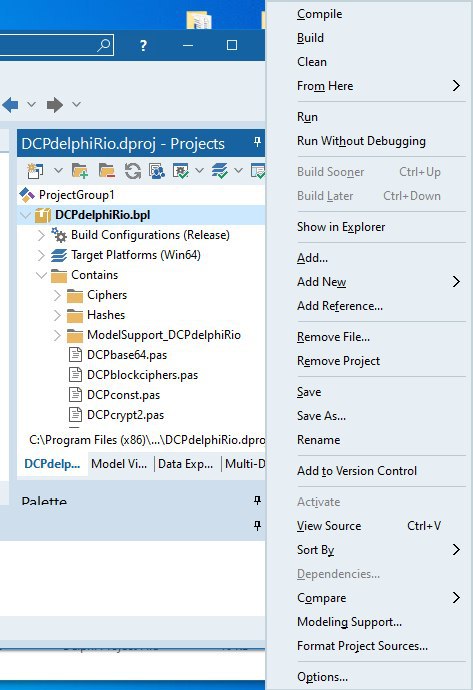
Task: Select DCPcrypt2.pas file
Action: pyautogui.click(x=125, y=415)
